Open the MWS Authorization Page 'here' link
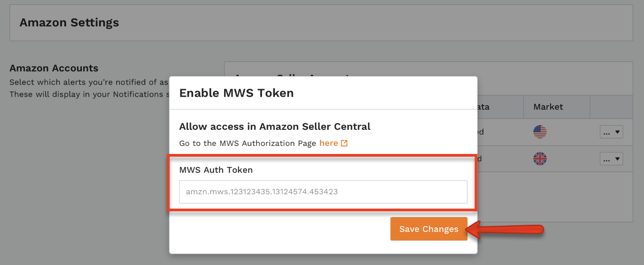This screenshot has height=265, width=644. [329, 143]
